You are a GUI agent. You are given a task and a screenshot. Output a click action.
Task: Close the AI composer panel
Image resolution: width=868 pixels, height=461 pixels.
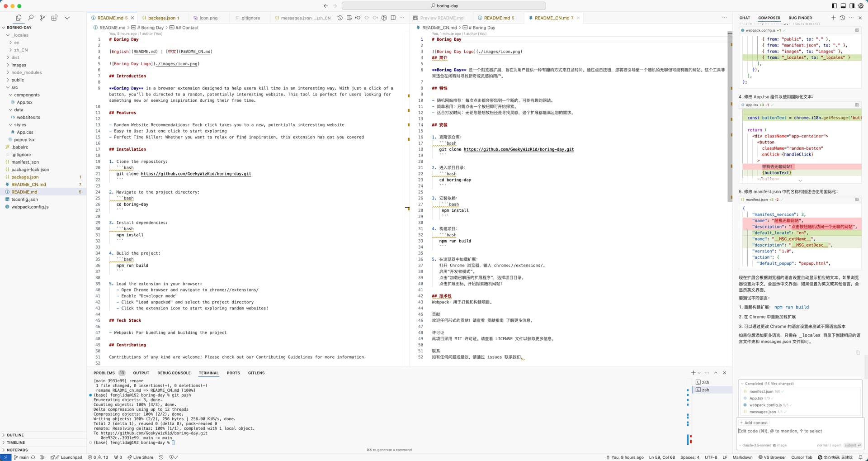(860, 18)
